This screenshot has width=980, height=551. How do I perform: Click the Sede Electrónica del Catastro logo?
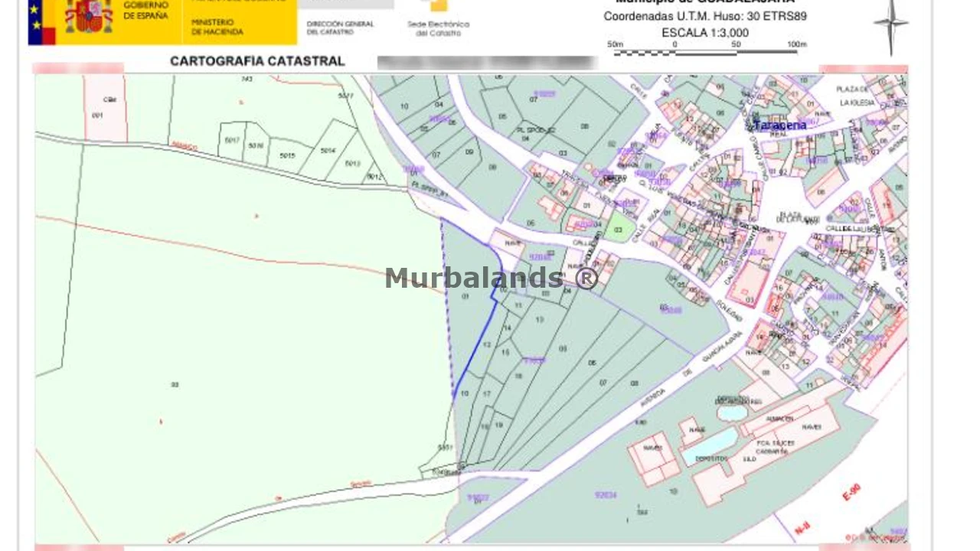[x=438, y=19]
